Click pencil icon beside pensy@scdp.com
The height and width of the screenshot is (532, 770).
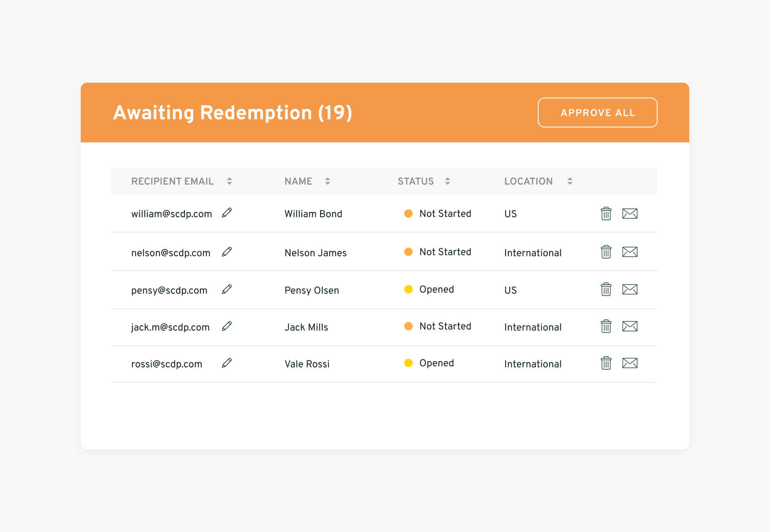[227, 289]
